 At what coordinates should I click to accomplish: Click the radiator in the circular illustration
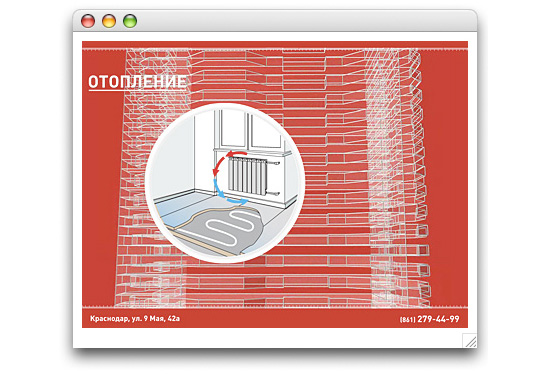[248, 175]
